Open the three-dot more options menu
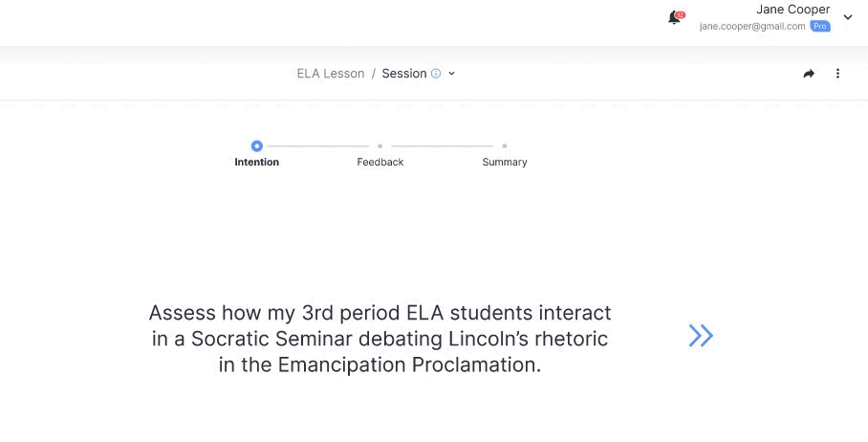868x442 pixels. tap(837, 74)
